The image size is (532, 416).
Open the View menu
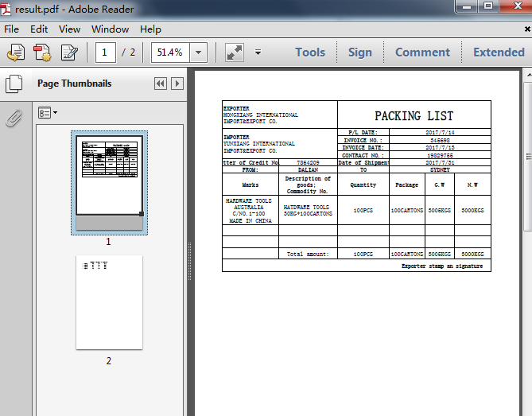[x=69, y=29]
